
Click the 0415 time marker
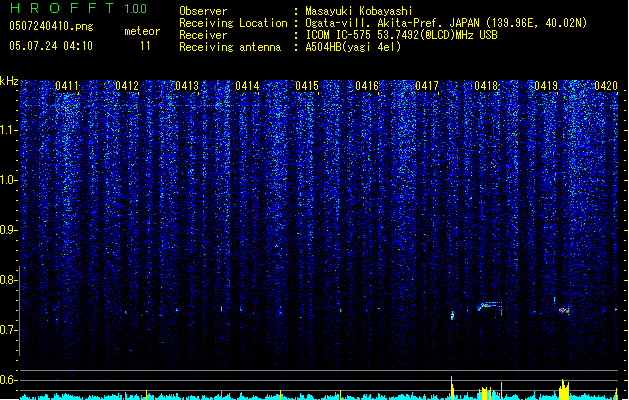pyautogui.click(x=307, y=86)
